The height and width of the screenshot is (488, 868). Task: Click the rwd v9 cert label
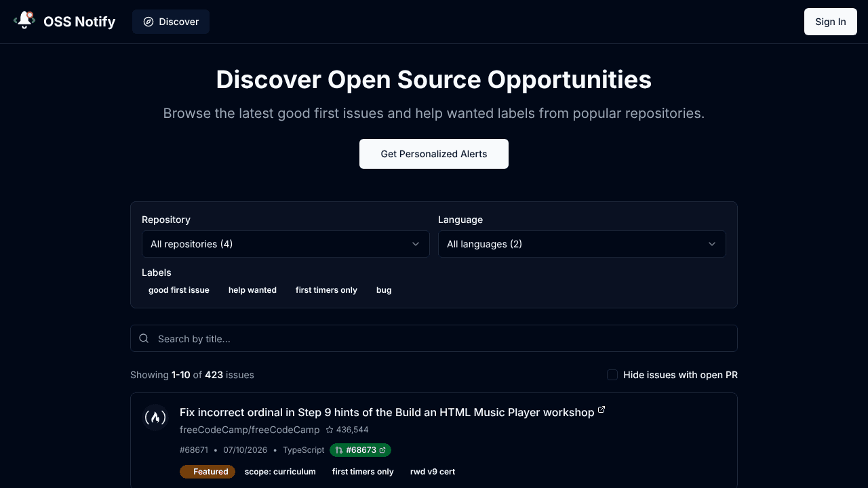433,472
